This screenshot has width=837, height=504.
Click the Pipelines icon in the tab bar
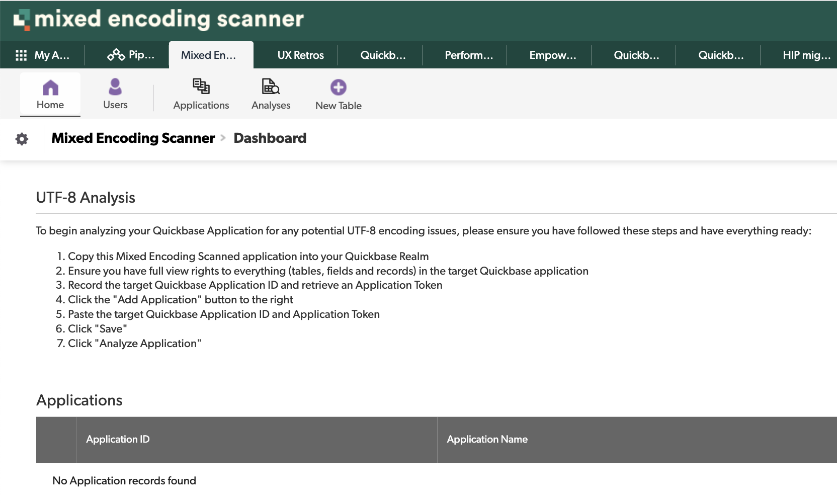(x=116, y=55)
